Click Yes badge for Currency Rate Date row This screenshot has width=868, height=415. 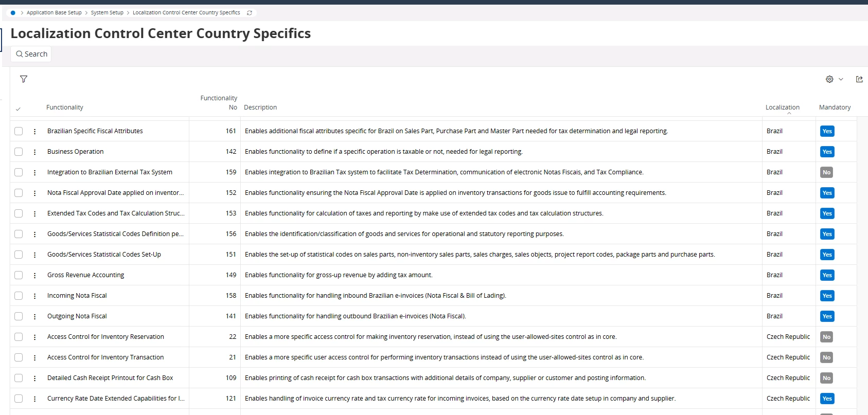(827, 399)
